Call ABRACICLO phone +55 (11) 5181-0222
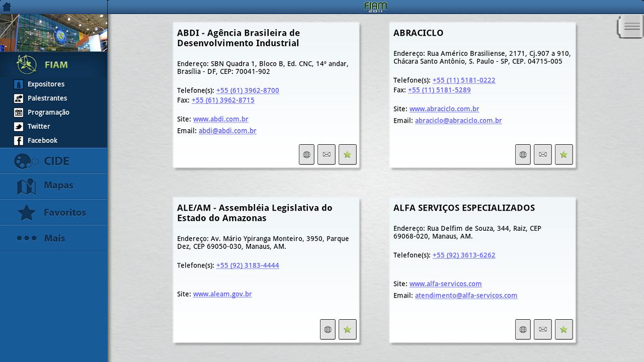 pos(464,80)
